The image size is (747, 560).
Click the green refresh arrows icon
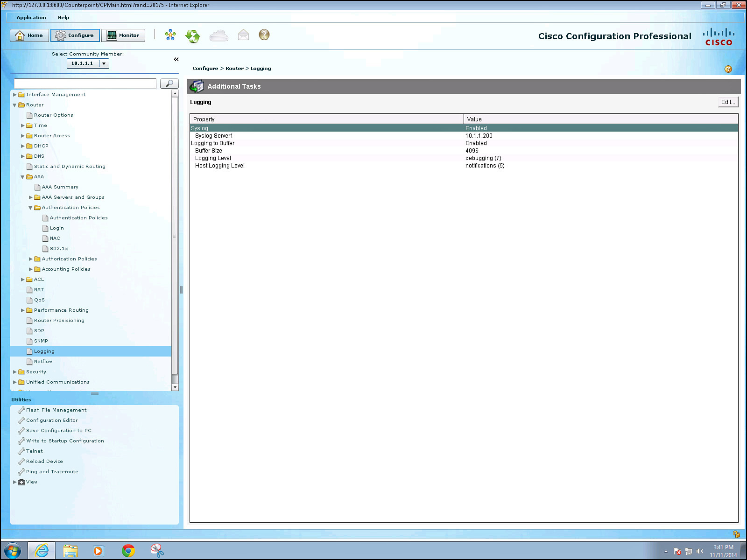(193, 35)
